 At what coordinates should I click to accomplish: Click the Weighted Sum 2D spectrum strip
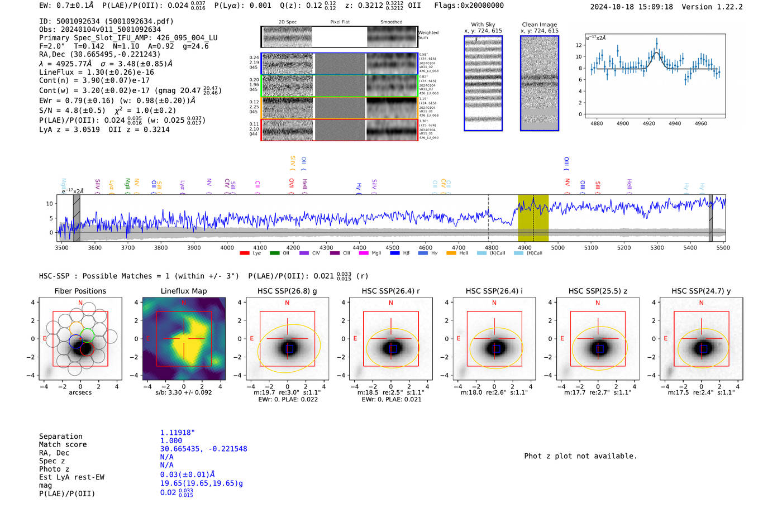click(x=340, y=37)
